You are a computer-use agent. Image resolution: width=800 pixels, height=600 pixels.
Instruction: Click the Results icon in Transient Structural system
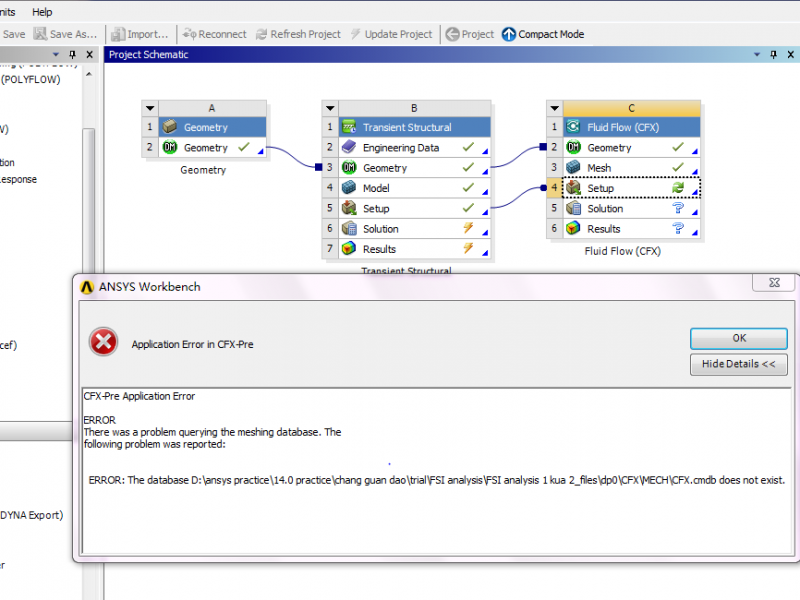click(349, 249)
